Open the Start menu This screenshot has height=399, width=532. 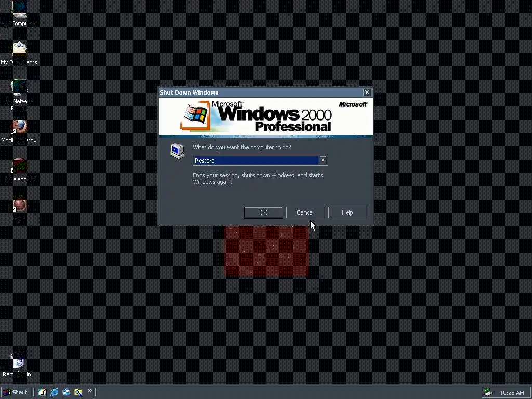15,392
